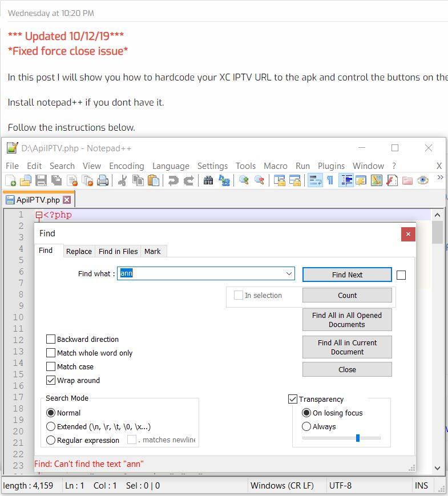Redo the action via toolbar arrow
448x496 pixels.
pos(188,180)
